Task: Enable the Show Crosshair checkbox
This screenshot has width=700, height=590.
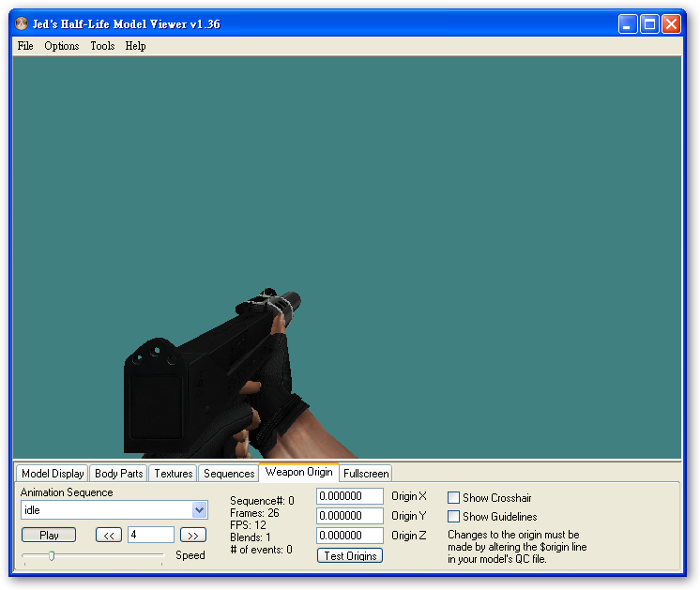Action: point(453,498)
